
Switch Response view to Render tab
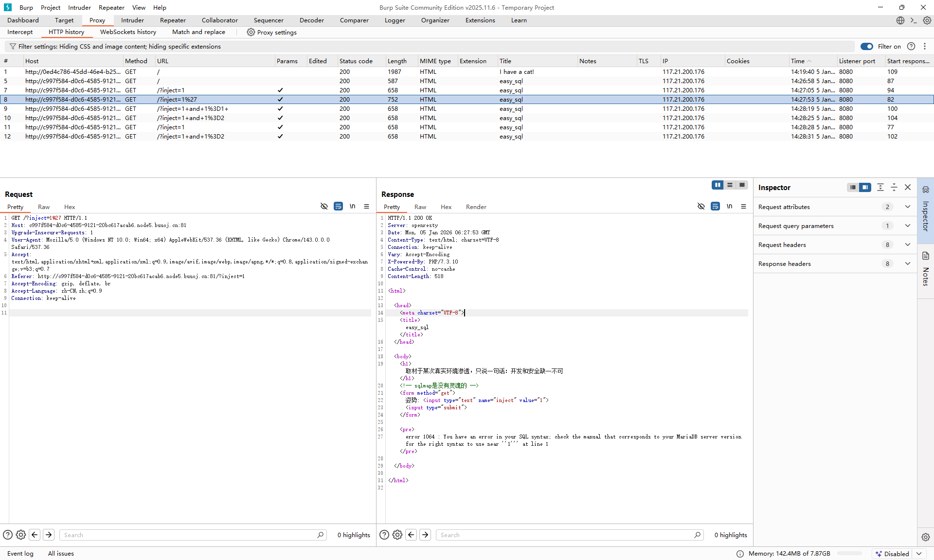[x=476, y=207]
